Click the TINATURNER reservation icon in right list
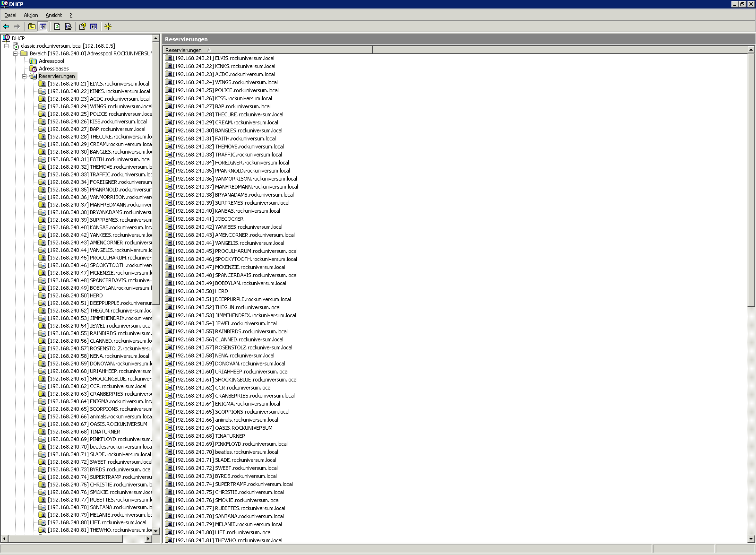Viewport: 756px width, 555px height. tap(169, 436)
